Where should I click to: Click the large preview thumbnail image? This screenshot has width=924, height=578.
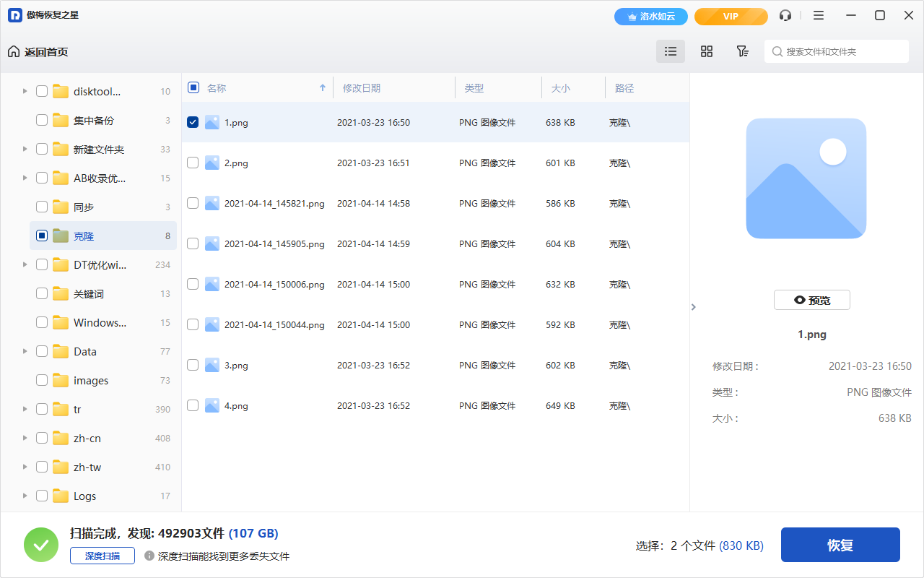pyautogui.click(x=806, y=178)
